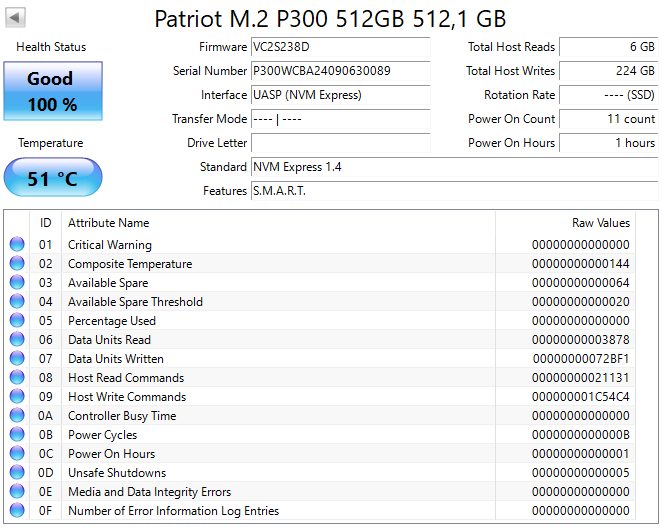Click status circle for Controller Busy Time

pyautogui.click(x=17, y=415)
